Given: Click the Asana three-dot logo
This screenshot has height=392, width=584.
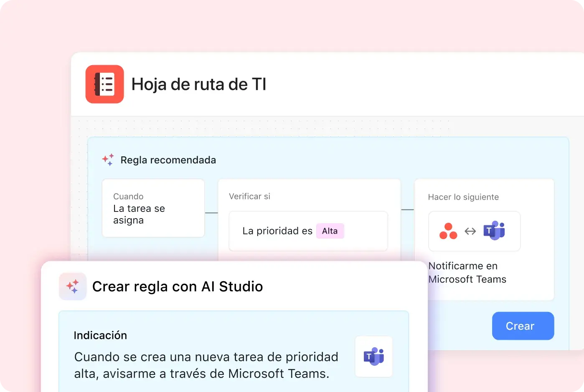Looking at the screenshot, I should tap(448, 231).
